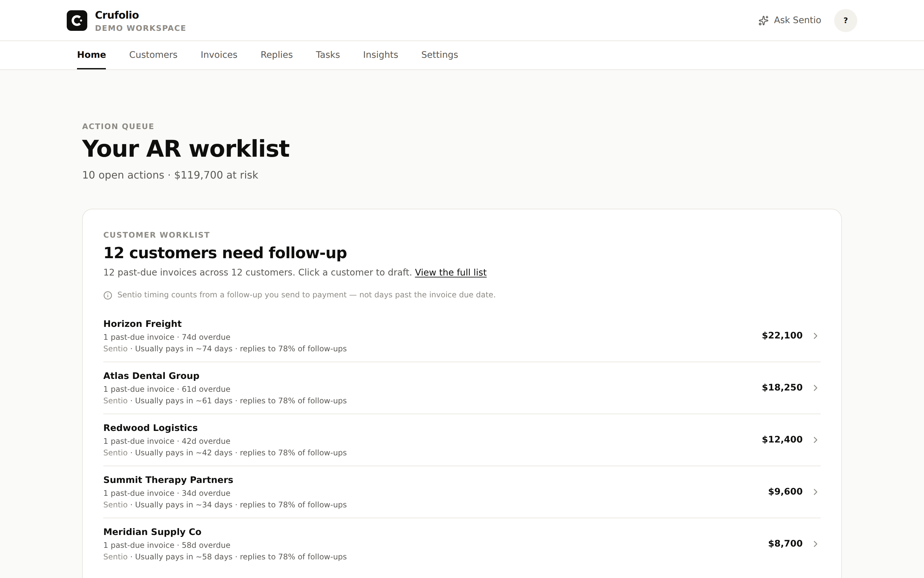Open the help question mark button
Viewport: 924px width, 578px height.
[845, 20]
